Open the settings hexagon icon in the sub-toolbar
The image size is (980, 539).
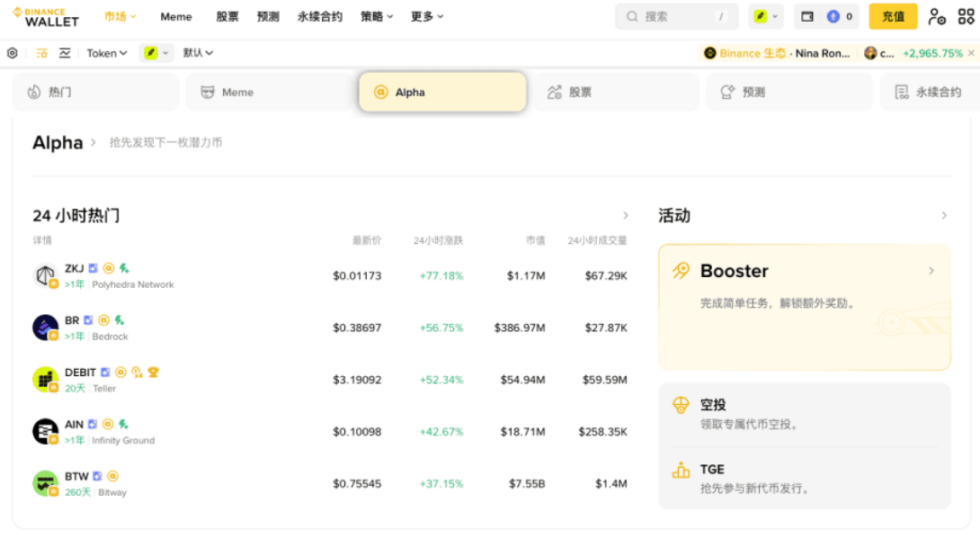(13, 53)
